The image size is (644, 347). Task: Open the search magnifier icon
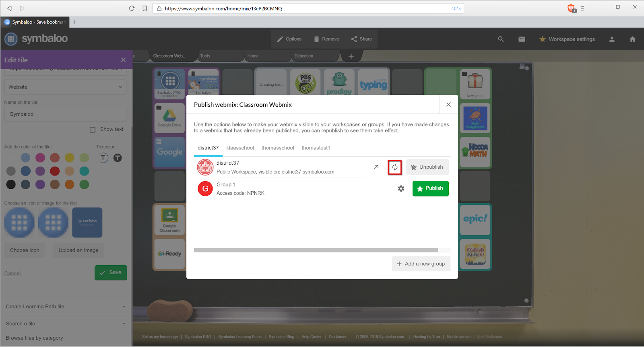pos(501,39)
